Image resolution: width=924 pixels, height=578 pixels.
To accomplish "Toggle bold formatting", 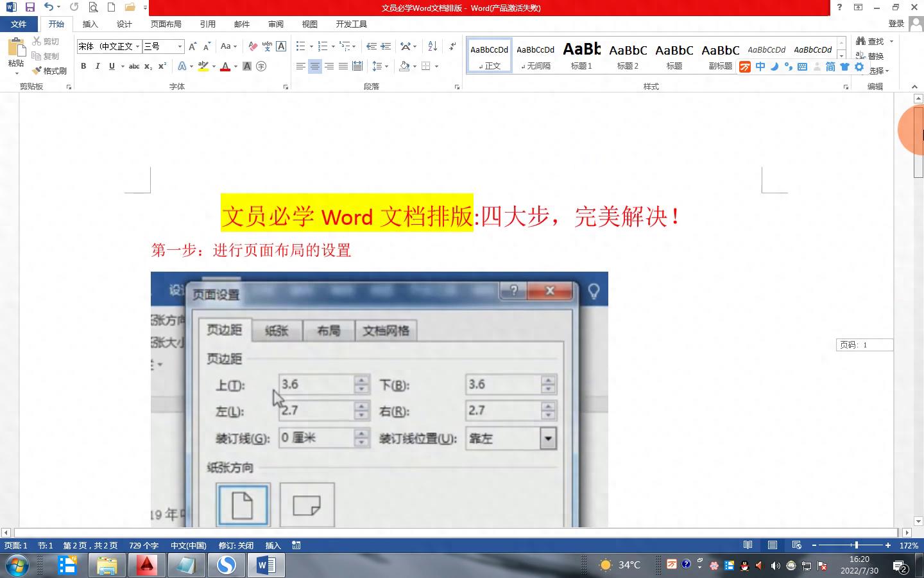I will coord(83,66).
